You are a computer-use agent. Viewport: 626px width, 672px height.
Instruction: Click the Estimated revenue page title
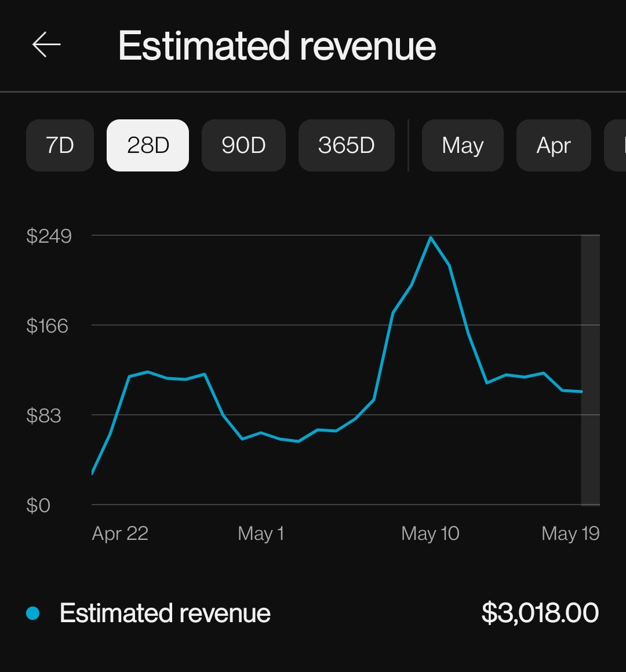pyautogui.click(x=277, y=45)
